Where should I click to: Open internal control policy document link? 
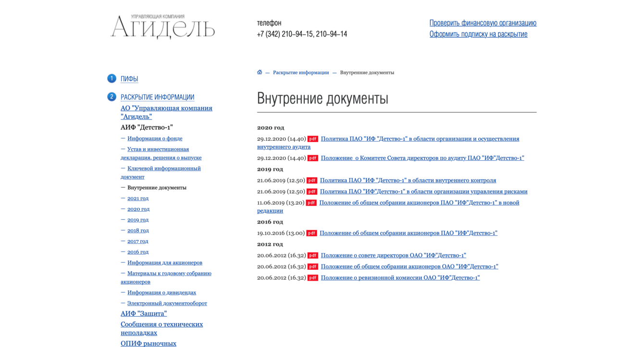(x=408, y=180)
